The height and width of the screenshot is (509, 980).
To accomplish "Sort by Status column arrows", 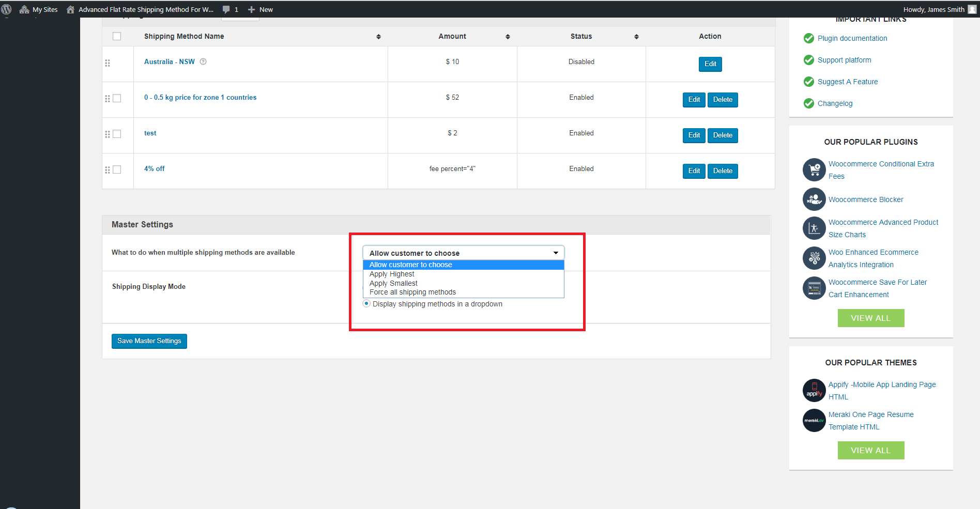I will (x=636, y=37).
